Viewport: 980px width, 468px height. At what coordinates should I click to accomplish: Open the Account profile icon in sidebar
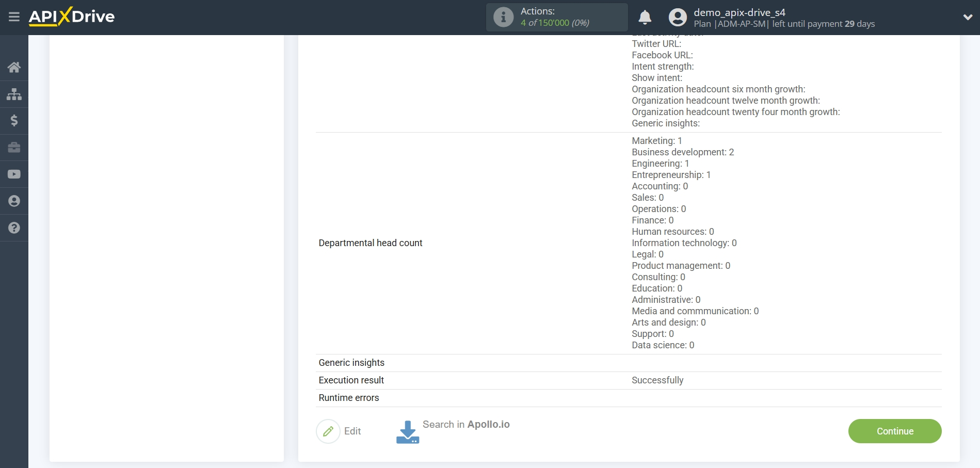point(14,201)
